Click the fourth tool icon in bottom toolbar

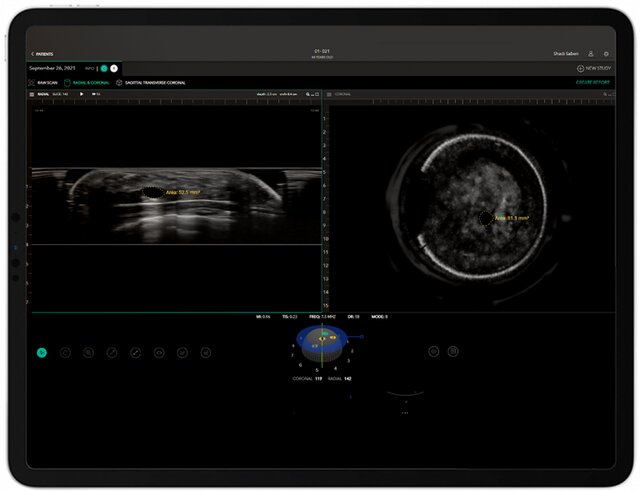click(x=112, y=352)
